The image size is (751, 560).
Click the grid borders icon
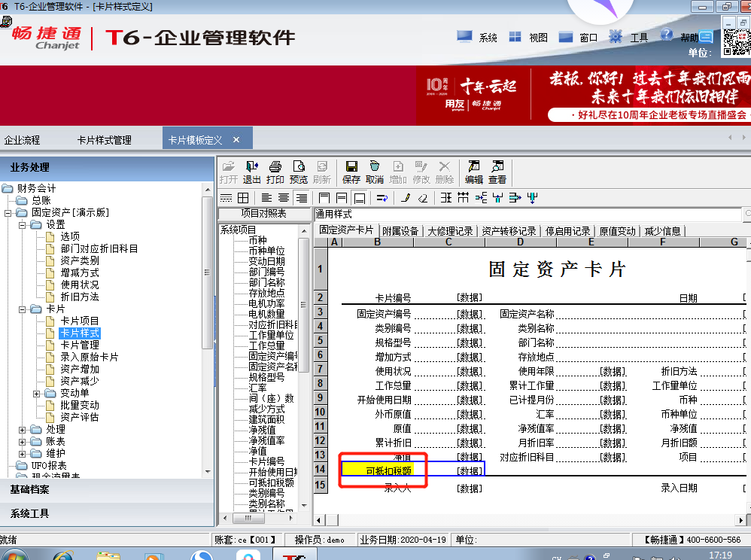click(x=243, y=198)
